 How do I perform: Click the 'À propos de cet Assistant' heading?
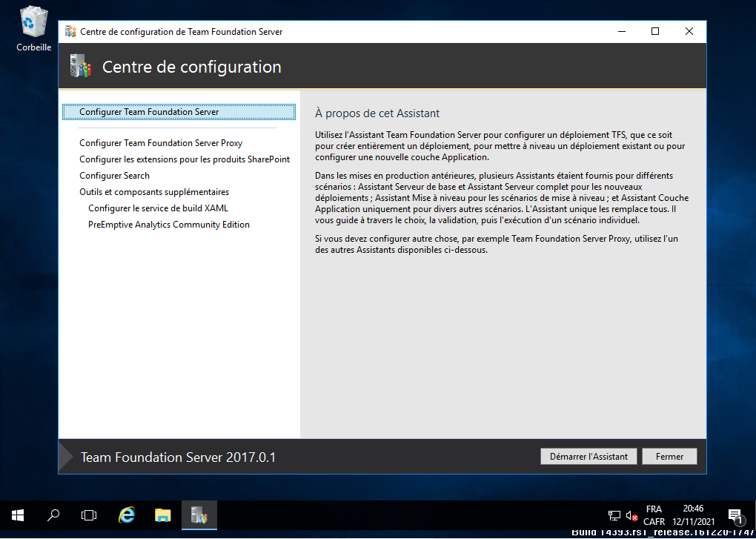point(377,113)
